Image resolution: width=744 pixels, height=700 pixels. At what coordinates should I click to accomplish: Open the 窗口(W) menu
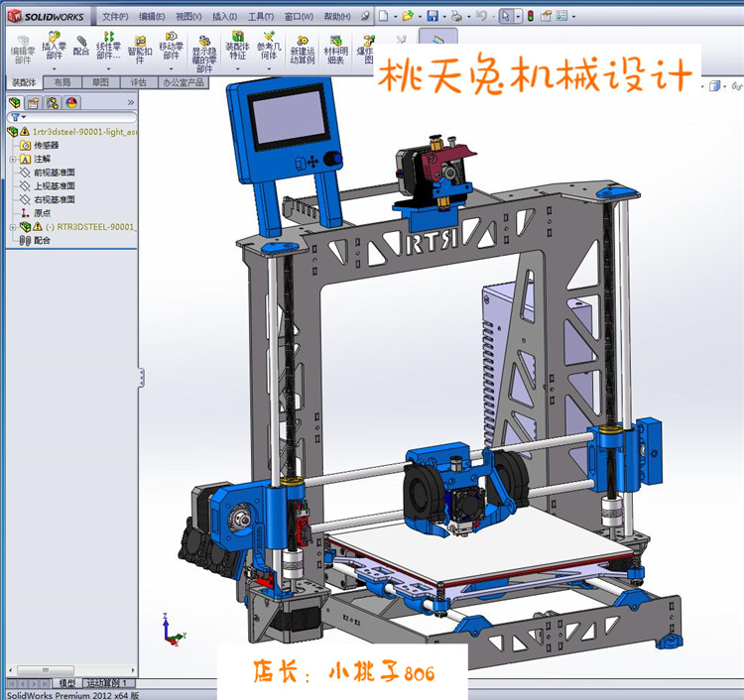299,17
